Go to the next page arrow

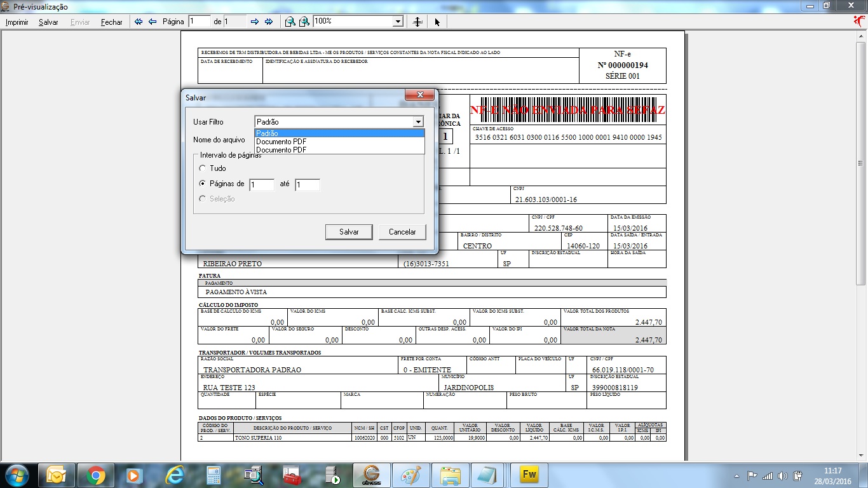(x=255, y=22)
